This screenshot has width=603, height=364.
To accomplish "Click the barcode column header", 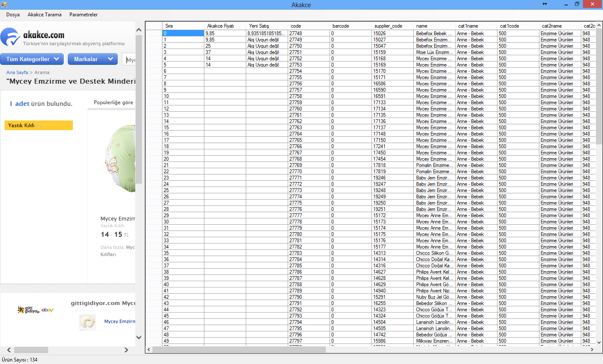I will coord(351,26).
